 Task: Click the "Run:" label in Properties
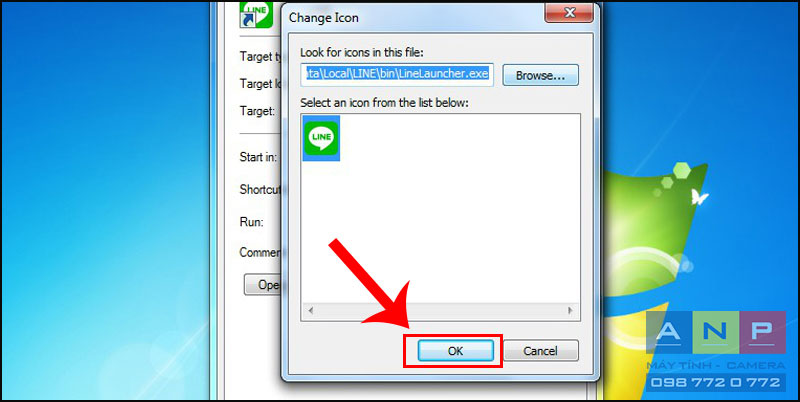[x=251, y=222]
